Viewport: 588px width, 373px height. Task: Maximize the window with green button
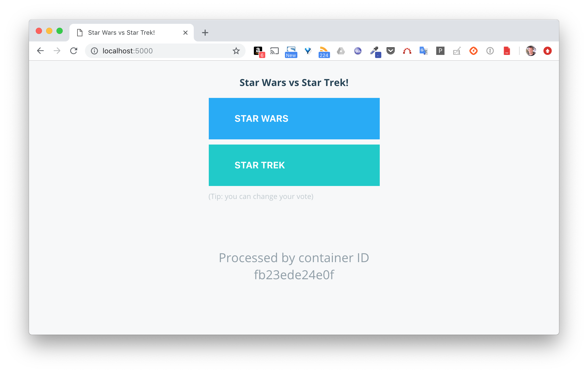tap(60, 31)
